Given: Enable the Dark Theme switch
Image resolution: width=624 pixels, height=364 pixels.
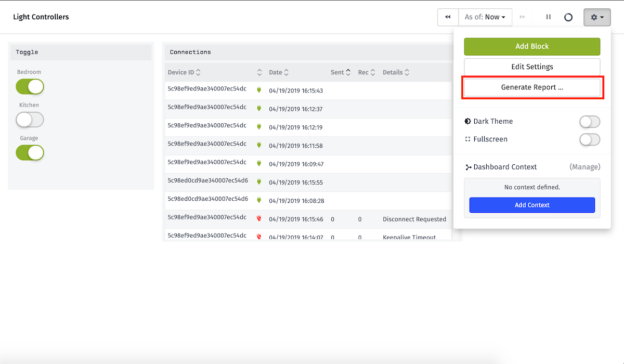Looking at the screenshot, I should (x=590, y=122).
